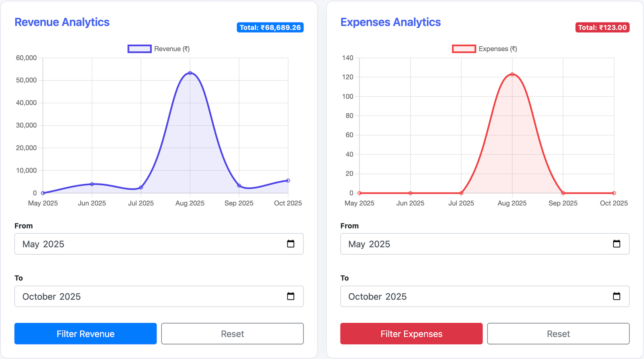Toggle the Revenue (₹) legend dataset
644x359 pixels.
(x=159, y=49)
